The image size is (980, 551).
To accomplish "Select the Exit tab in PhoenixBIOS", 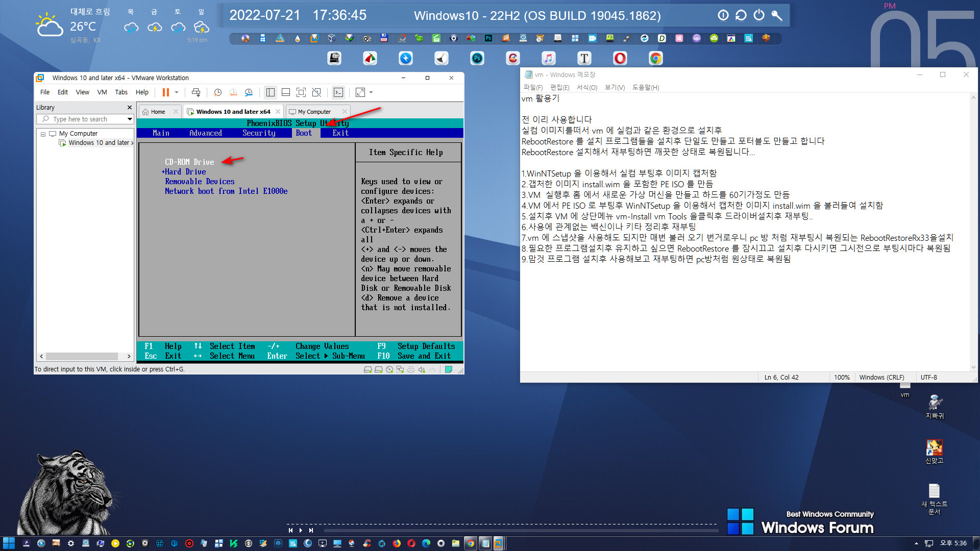I will click(340, 133).
